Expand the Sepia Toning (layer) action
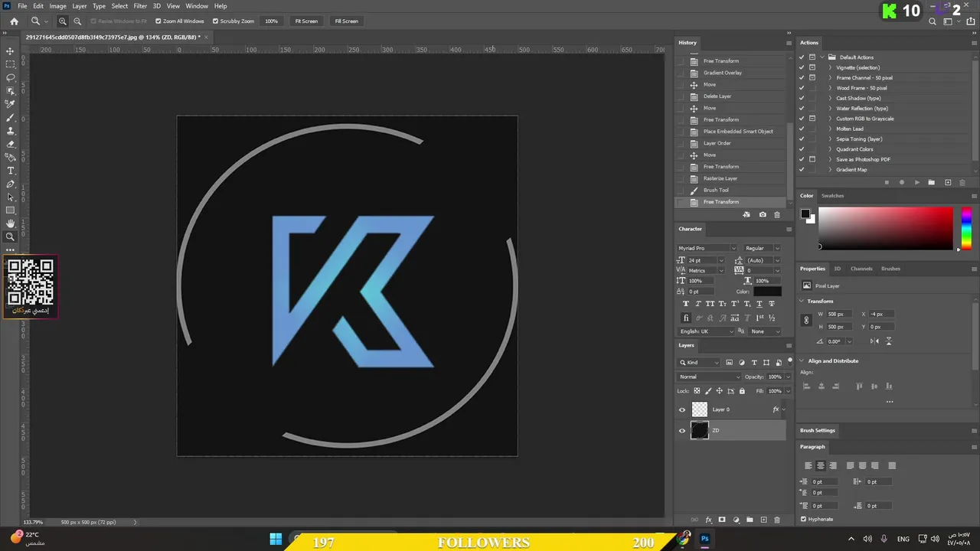Image resolution: width=980 pixels, height=551 pixels. point(830,139)
